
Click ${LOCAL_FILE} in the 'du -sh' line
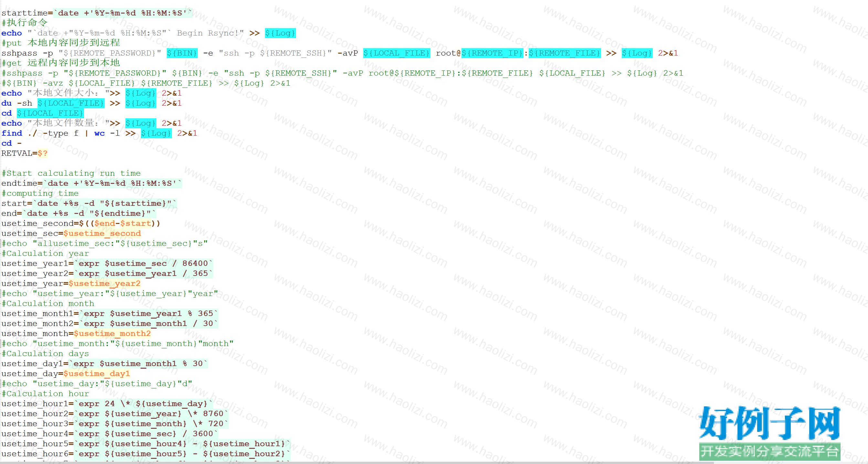(71, 103)
